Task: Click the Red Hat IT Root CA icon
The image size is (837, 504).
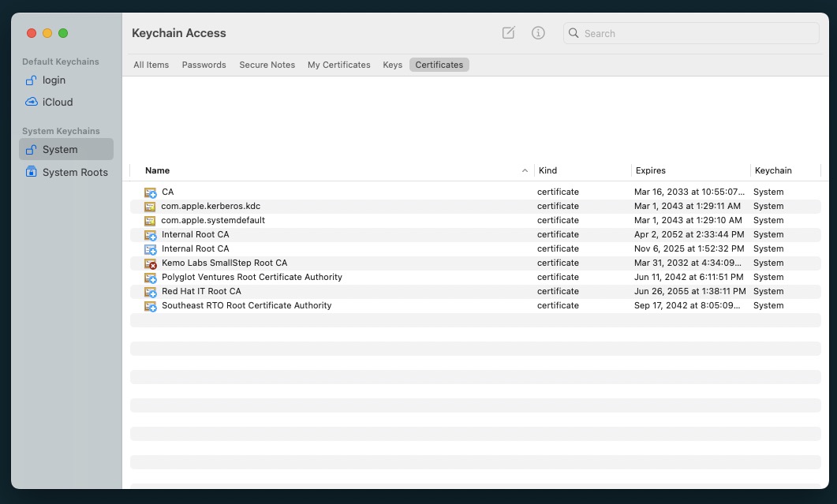Action: pos(150,292)
